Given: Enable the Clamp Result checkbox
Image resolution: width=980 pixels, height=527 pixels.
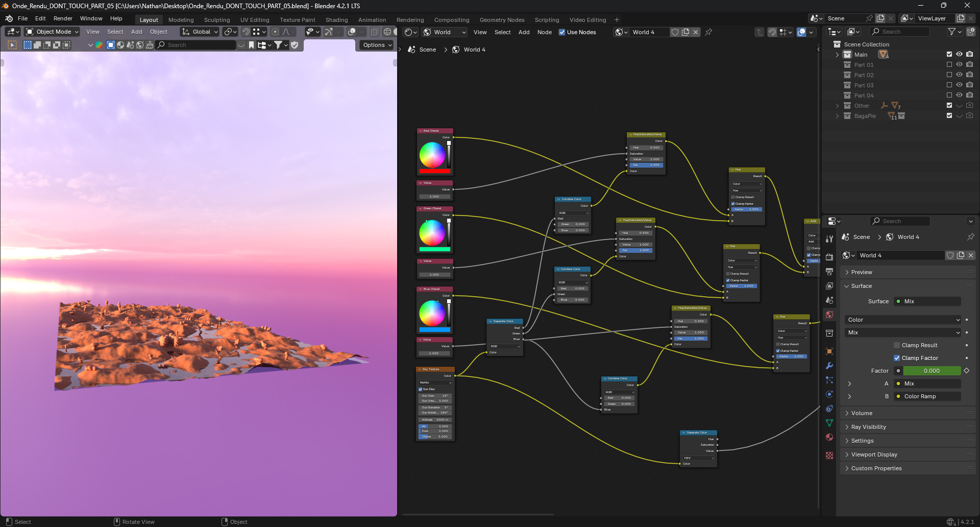Looking at the screenshot, I should [x=897, y=345].
